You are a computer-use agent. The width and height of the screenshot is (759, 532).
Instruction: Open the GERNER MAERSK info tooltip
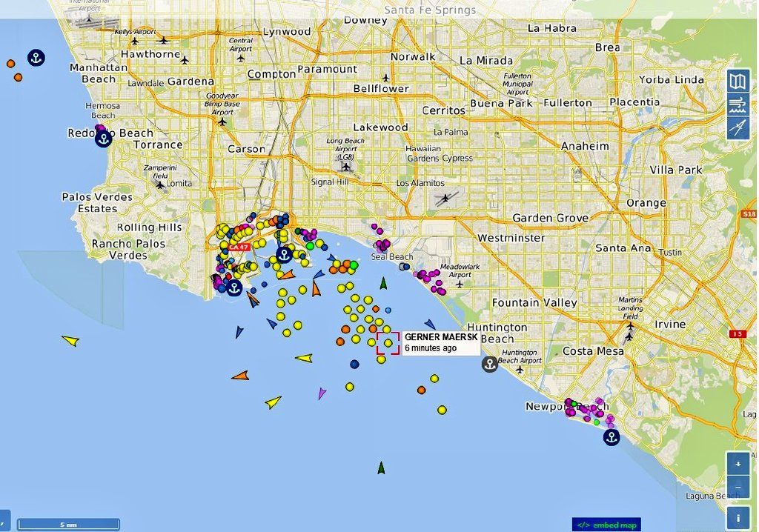[x=441, y=342]
